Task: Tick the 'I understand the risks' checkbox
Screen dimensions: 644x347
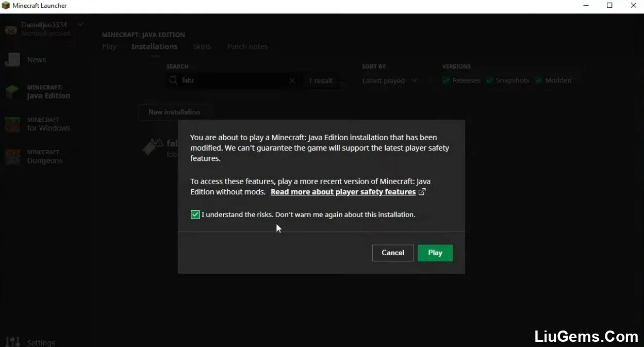Action: [195, 214]
